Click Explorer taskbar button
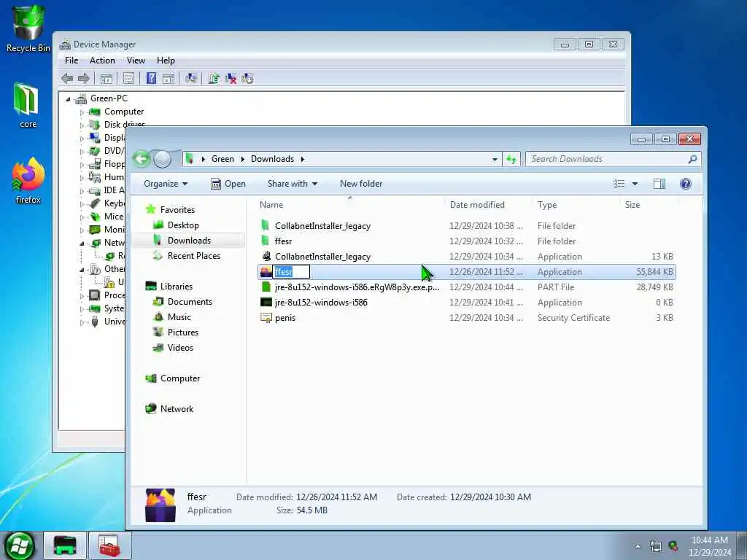This screenshot has height=560, width=747. tap(65, 545)
